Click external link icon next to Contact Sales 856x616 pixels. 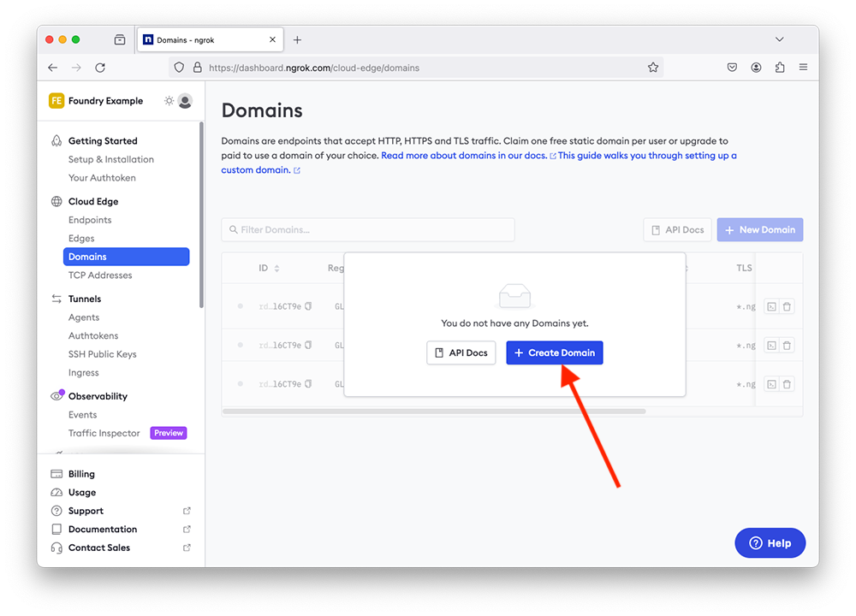187,548
